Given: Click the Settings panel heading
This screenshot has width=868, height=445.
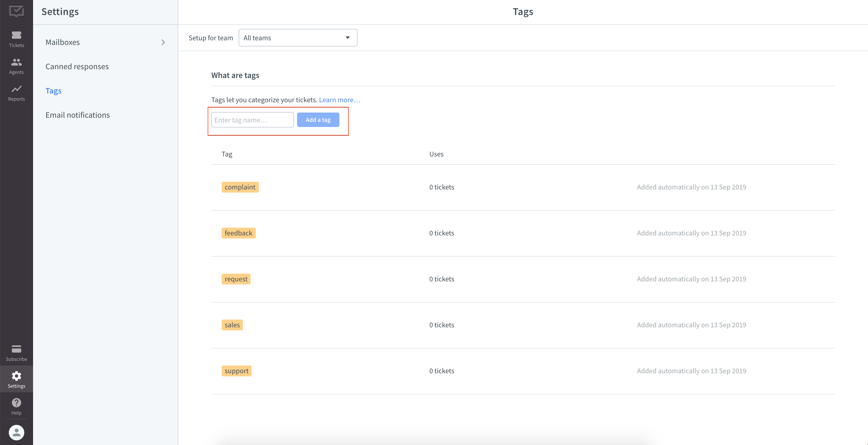Looking at the screenshot, I should click(x=60, y=12).
